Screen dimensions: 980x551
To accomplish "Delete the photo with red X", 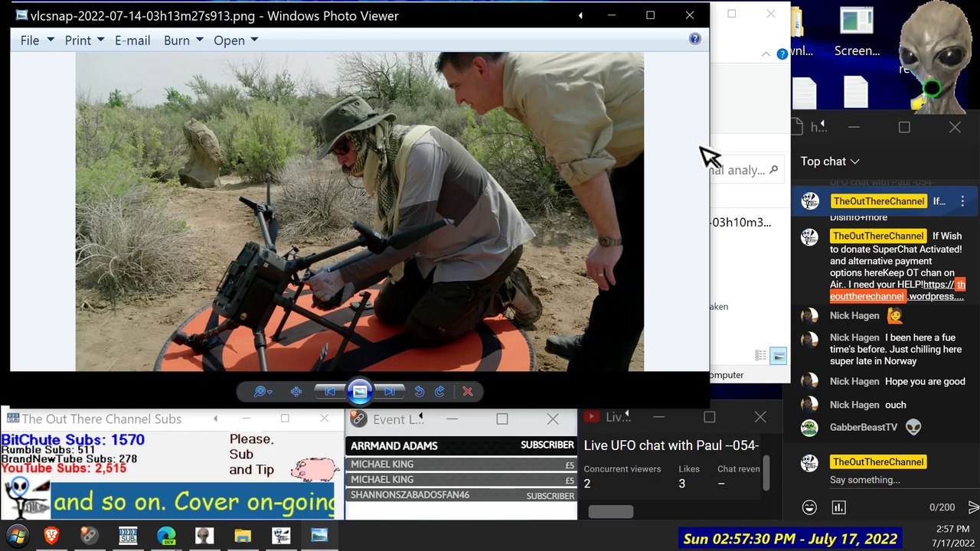I will pos(468,392).
